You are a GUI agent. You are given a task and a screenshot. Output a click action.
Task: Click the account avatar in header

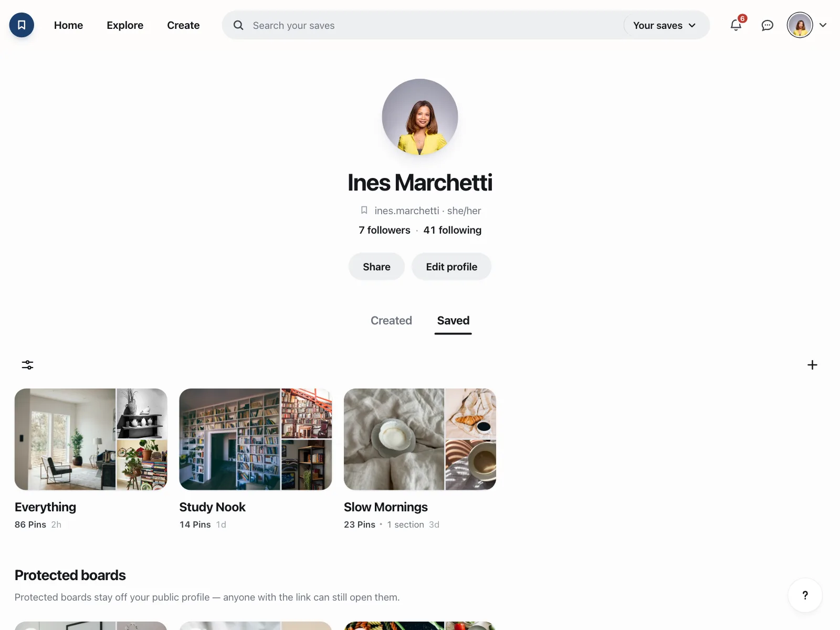[x=800, y=25]
